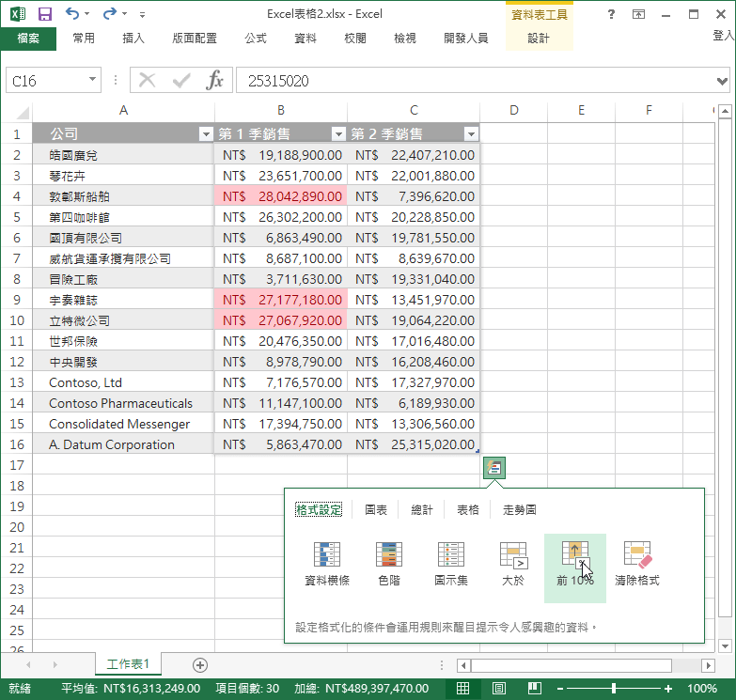Viewport: 736px width, 700px height.
Task: Go to next sheet arrow
Action: point(55,665)
